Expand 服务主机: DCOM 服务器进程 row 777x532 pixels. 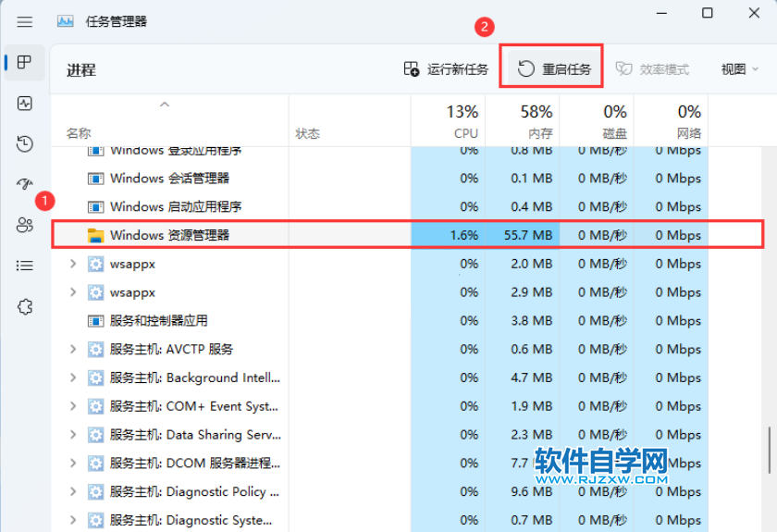(x=73, y=464)
